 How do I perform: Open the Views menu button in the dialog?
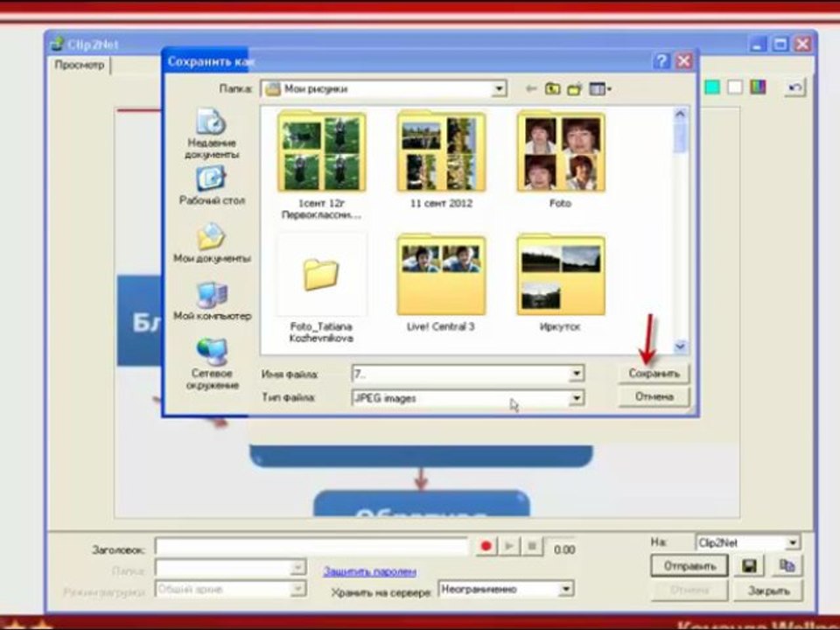[x=600, y=89]
